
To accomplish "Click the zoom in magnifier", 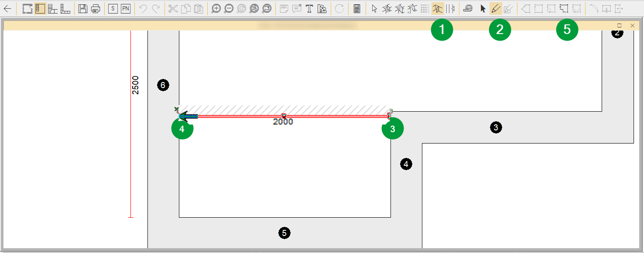I will (216, 8).
